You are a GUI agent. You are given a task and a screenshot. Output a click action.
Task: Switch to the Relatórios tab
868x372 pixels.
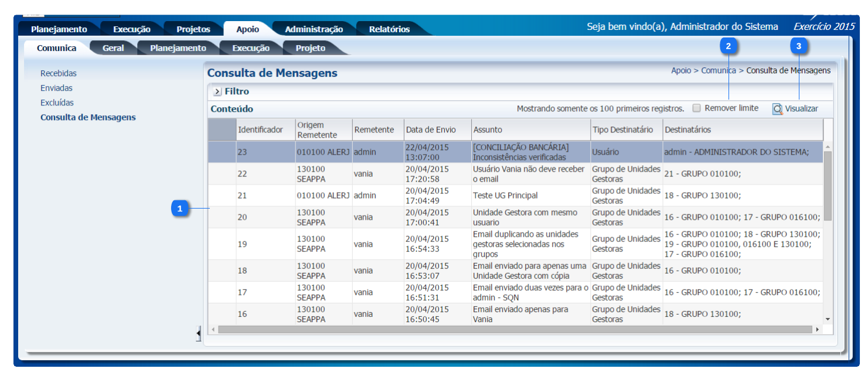[389, 29]
